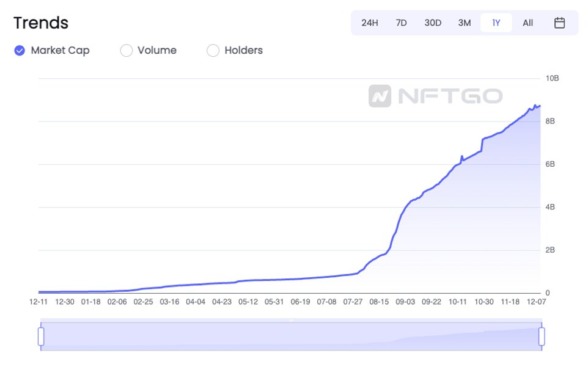Select the Holders radio option
This screenshot has height=370, width=588.
[x=213, y=51]
